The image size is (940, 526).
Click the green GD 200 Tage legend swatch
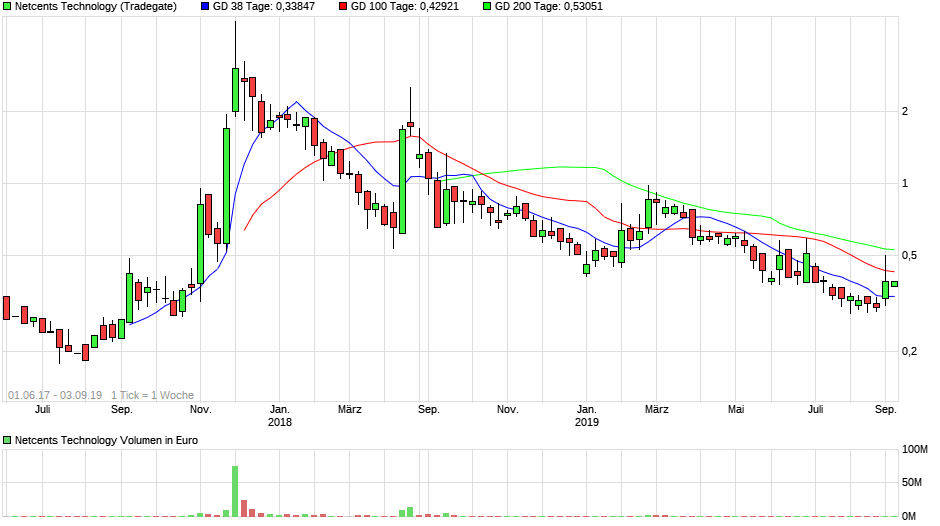(x=487, y=7)
